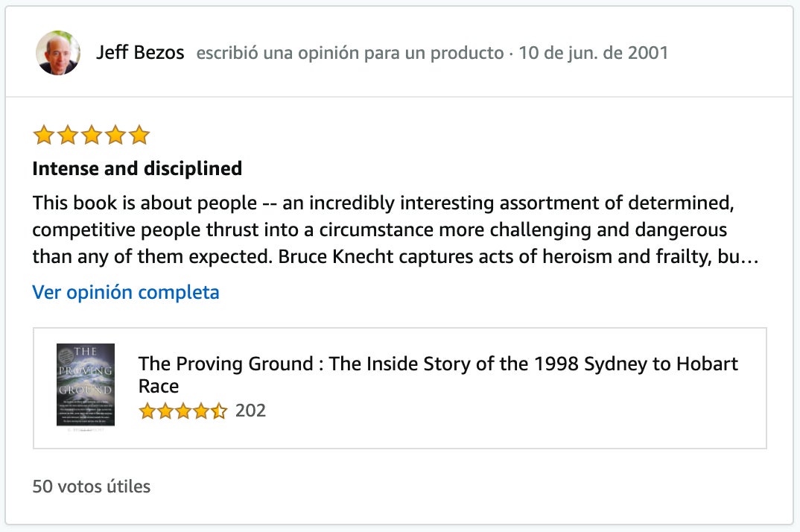
Task: Click the fifth star of the review rating row
Action: click(139, 135)
